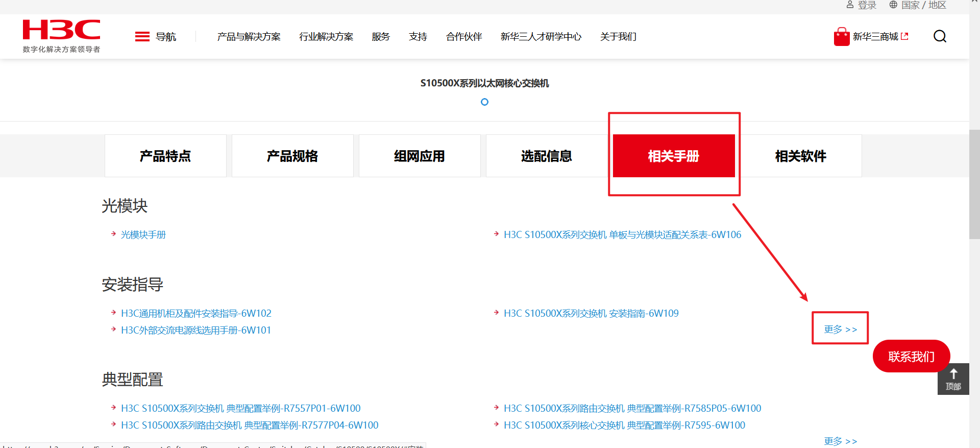Click 更多 >> under 典型配置
Viewport: 980px width, 448px height.
click(x=841, y=441)
